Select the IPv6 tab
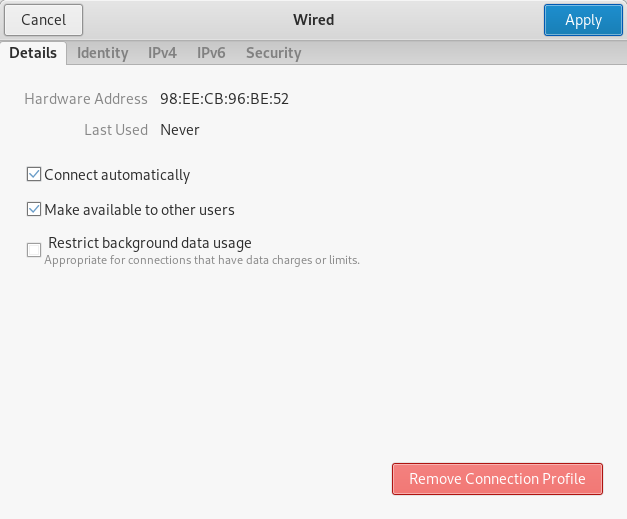The image size is (627, 519). (211, 53)
